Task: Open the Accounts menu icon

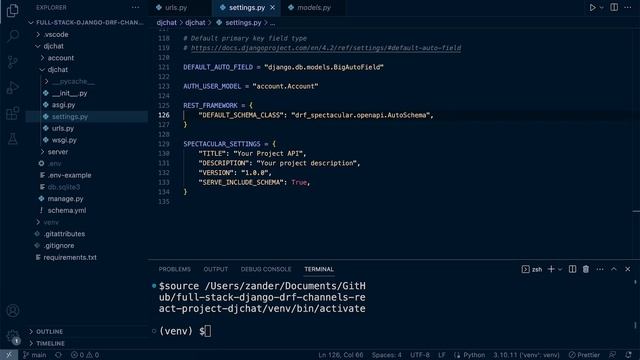Action: pyautogui.click(x=13, y=311)
